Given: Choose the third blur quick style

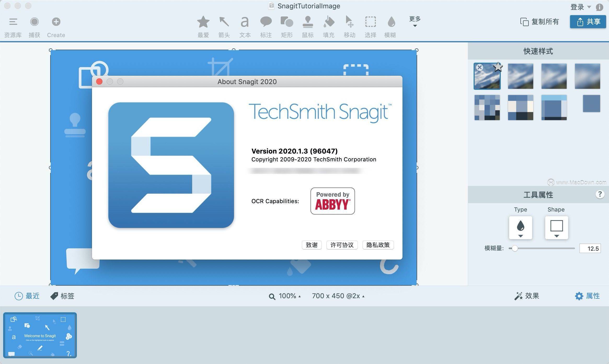Looking at the screenshot, I should tap(554, 76).
